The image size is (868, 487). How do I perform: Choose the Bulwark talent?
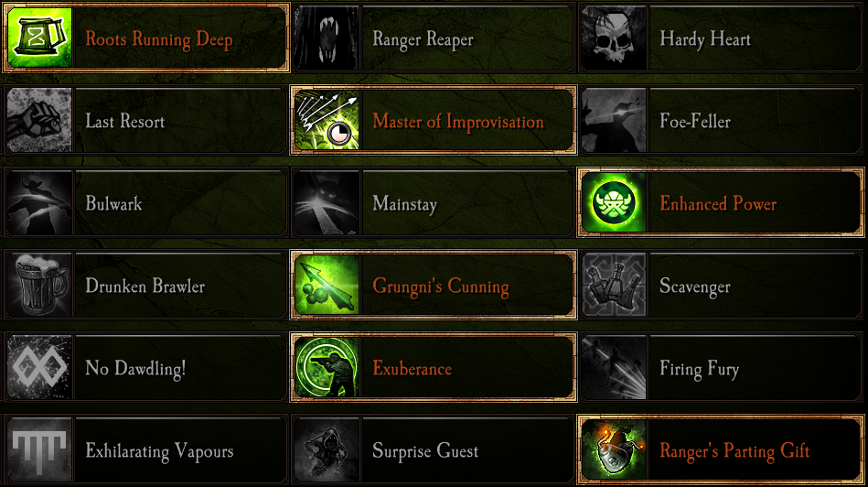pyautogui.click(x=146, y=202)
